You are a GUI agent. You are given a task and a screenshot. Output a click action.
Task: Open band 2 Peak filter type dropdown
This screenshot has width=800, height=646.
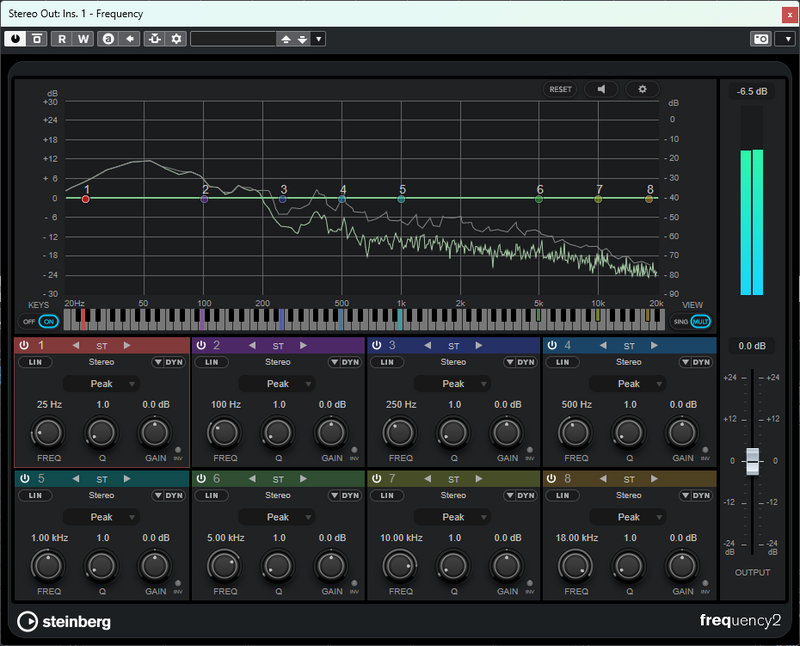277,384
